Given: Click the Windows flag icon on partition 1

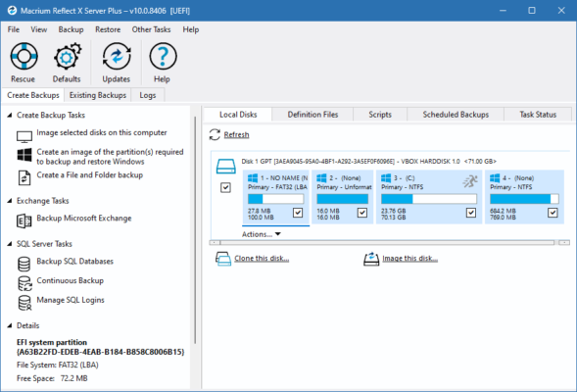Looking at the screenshot, I should coord(253,178).
